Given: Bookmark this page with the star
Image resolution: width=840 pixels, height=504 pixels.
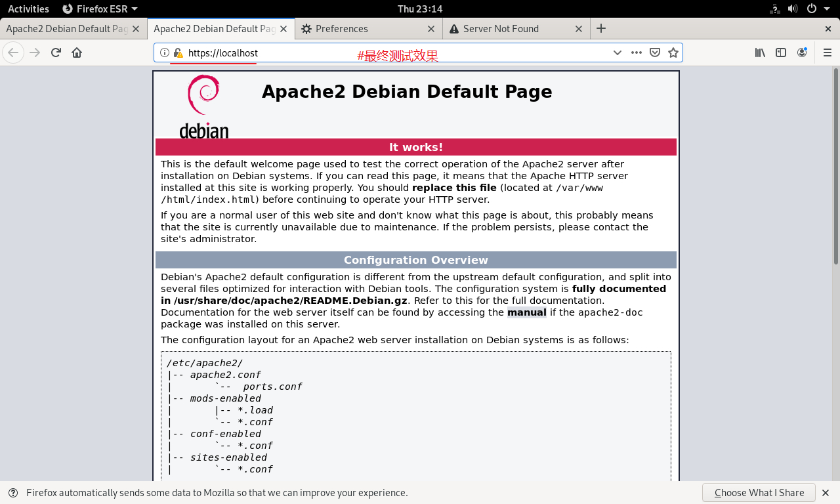Looking at the screenshot, I should pyautogui.click(x=673, y=52).
